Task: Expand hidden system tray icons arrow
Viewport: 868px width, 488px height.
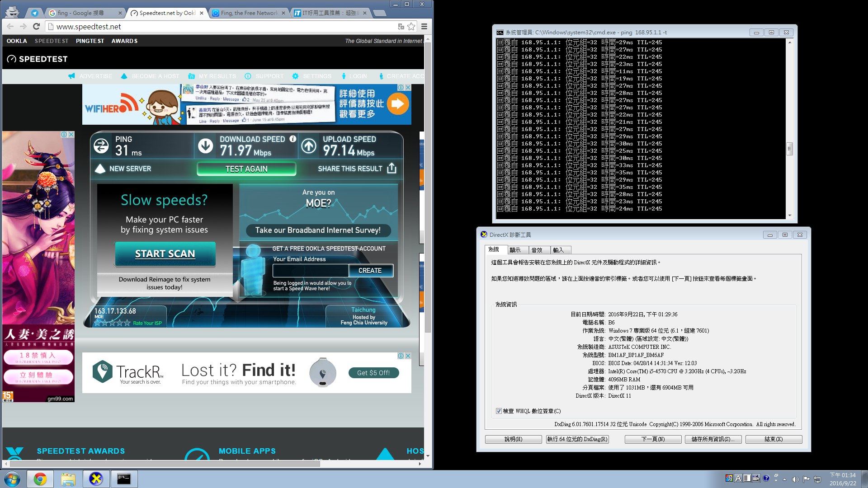Action: [784, 479]
